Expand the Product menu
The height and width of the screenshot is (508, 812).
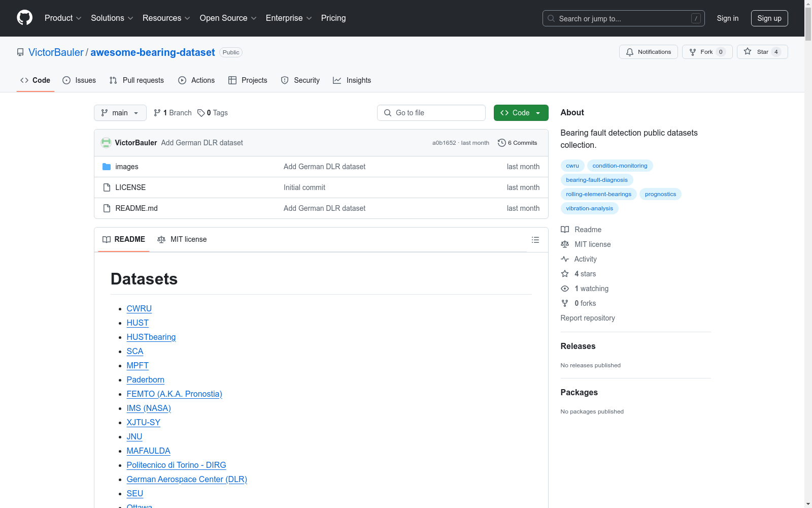click(x=63, y=18)
